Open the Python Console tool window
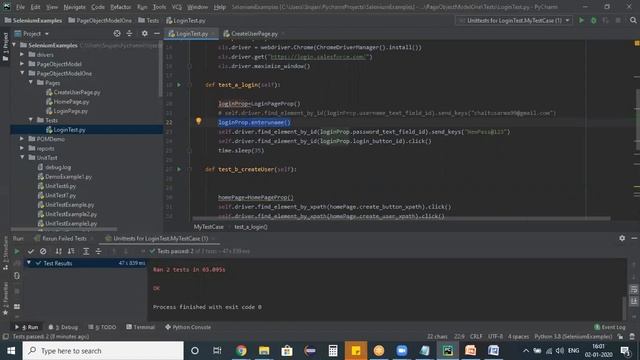640x360 pixels. click(188, 327)
